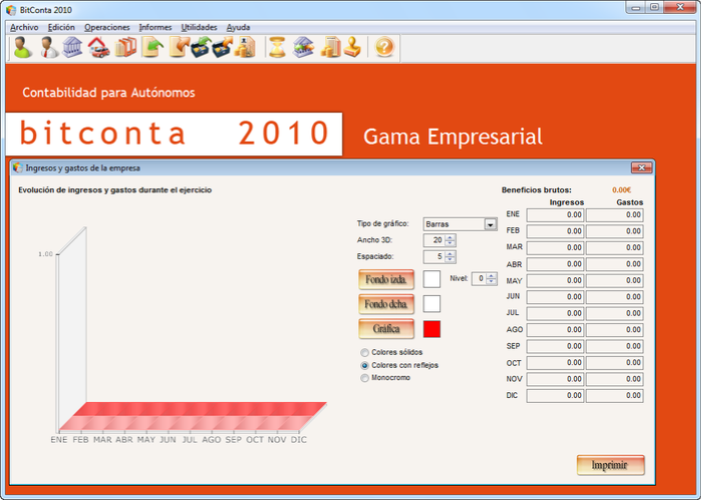Image resolution: width=701 pixels, height=500 pixels.
Task: Open the Utilidades menu
Action: point(199,27)
